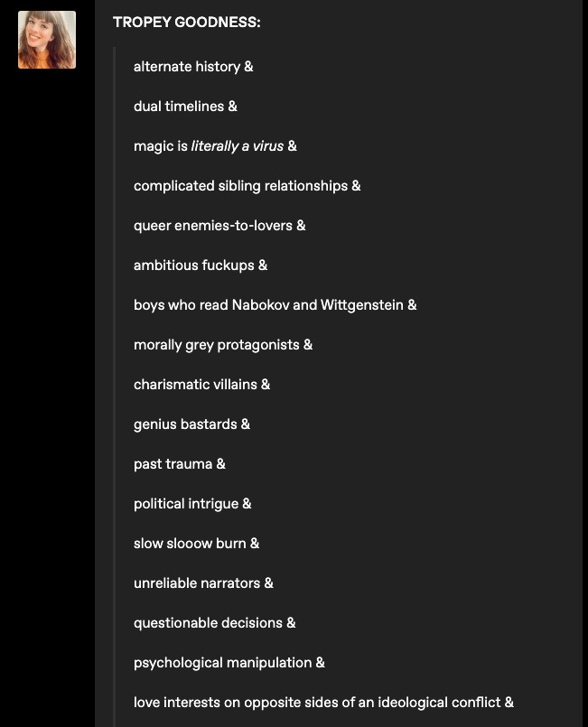
Task: Click the 'questionable decisions &' line
Action: coord(215,623)
